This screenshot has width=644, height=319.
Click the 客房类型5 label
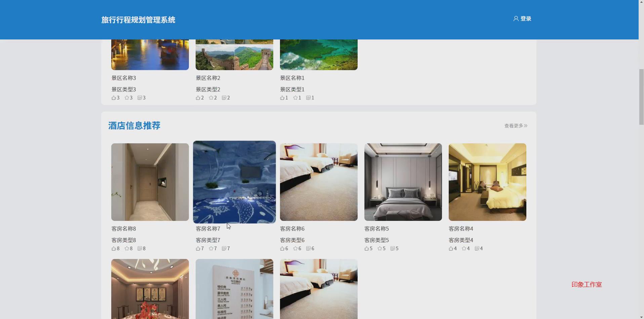pyautogui.click(x=377, y=240)
